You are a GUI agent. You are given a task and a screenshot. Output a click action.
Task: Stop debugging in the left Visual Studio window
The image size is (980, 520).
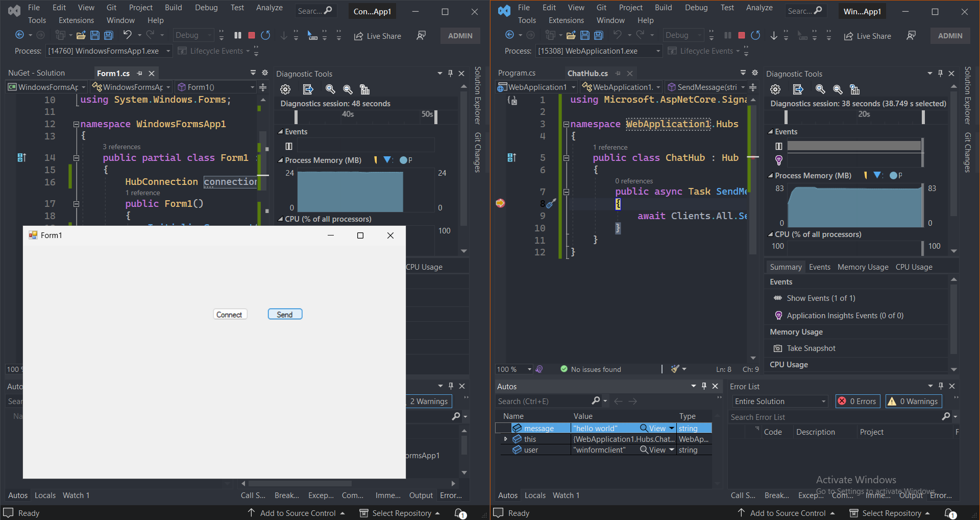[x=252, y=35]
